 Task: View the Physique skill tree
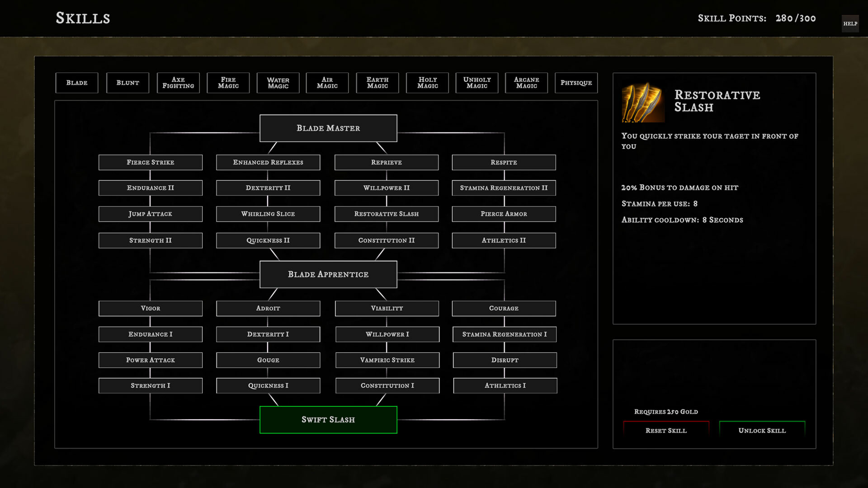(x=576, y=83)
